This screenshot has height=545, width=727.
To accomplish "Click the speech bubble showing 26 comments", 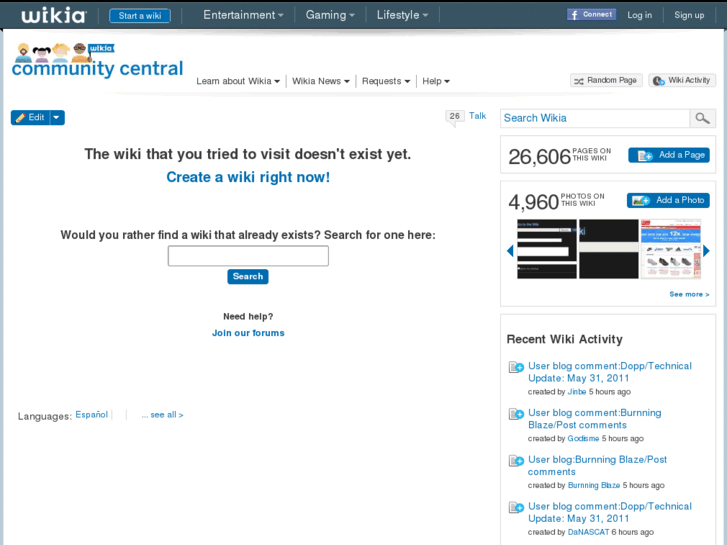I will pyautogui.click(x=454, y=116).
